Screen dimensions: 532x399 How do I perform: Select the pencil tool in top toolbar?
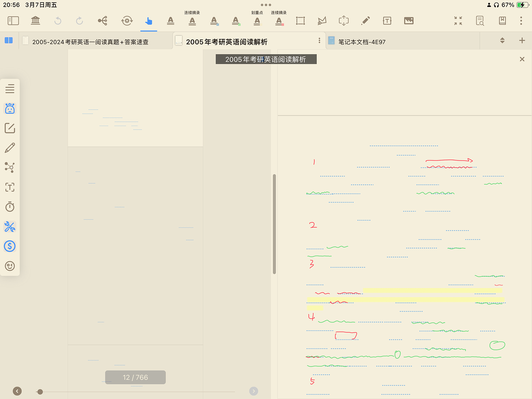pyautogui.click(x=365, y=21)
